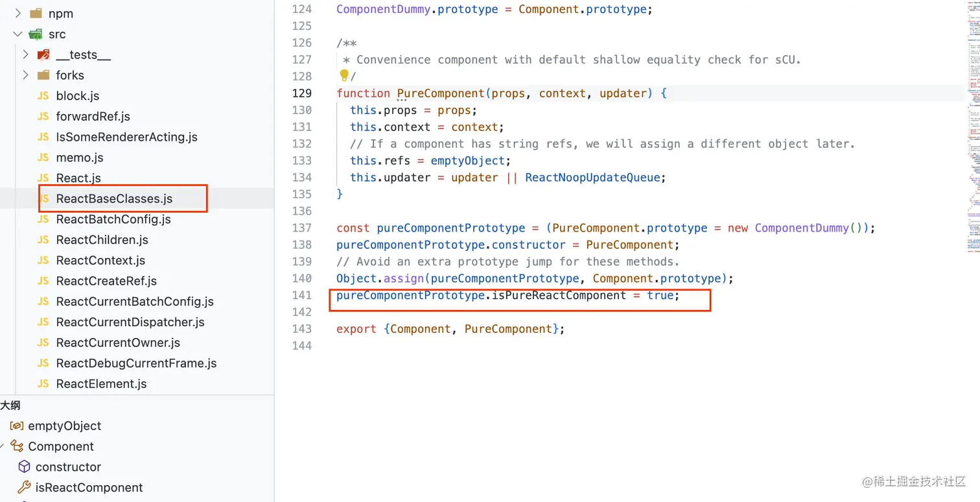Jump to constructor in the outline
This screenshot has height=502, width=980.
coord(69,467)
